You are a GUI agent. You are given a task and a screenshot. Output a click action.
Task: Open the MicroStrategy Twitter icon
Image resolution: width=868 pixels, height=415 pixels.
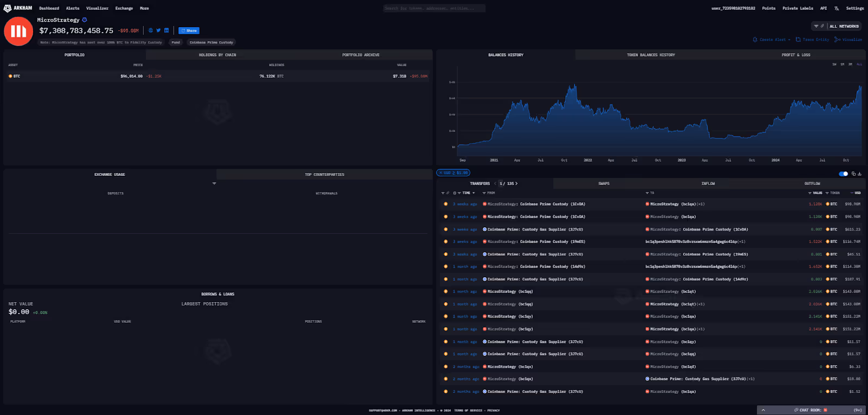pos(158,30)
